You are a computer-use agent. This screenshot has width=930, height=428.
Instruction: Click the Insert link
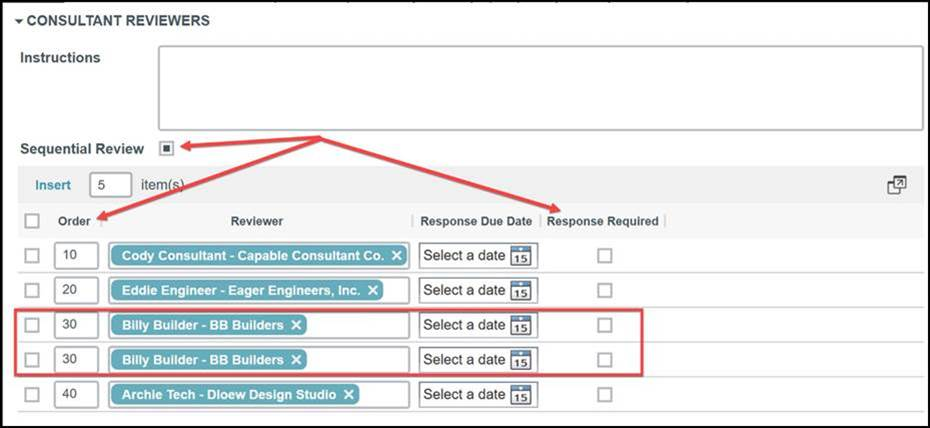coord(53,185)
